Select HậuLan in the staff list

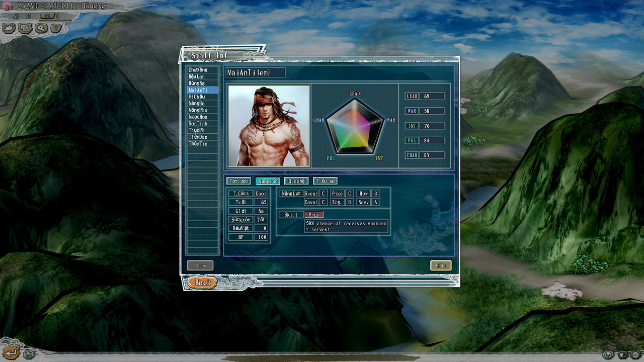(202, 76)
